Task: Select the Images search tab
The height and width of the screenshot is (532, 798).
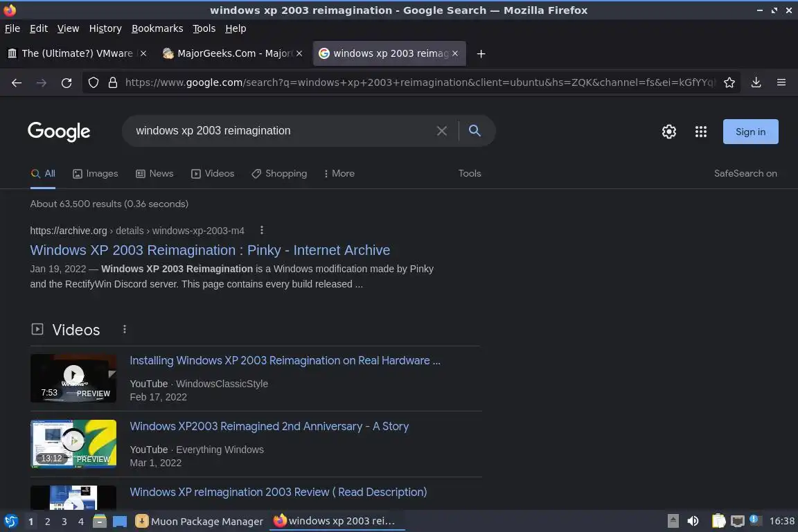Action: click(95, 174)
